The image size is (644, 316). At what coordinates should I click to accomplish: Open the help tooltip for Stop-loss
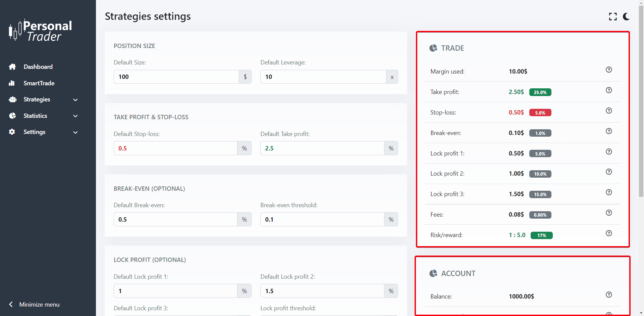coord(609,111)
